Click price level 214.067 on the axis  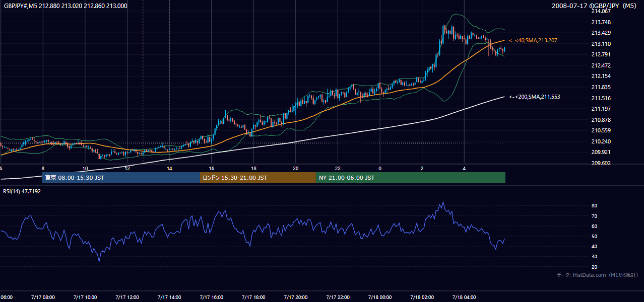[x=600, y=11]
